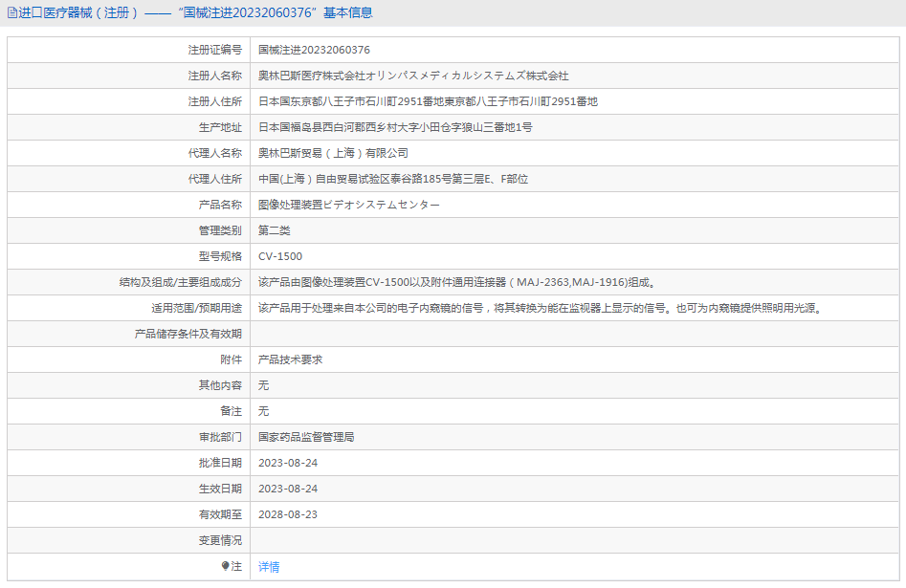Screen dimensions: 906x588
Task: Click the document icon beside the page title
Action: (12, 12)
